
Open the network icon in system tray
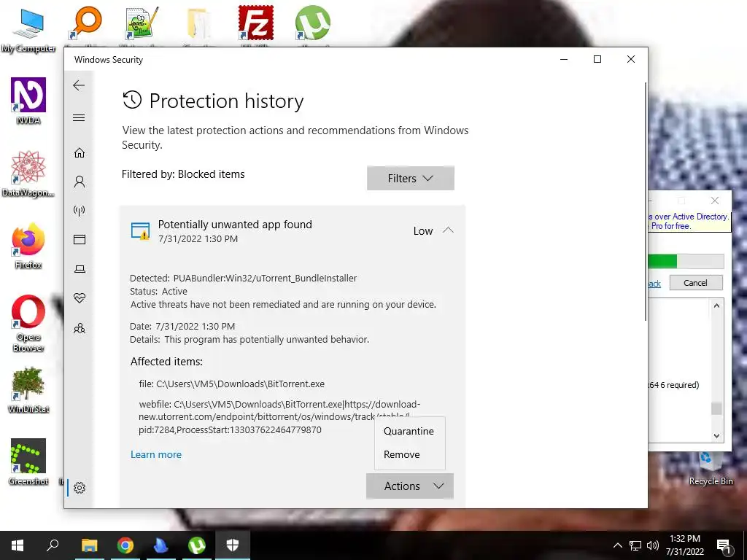[635, 545]
